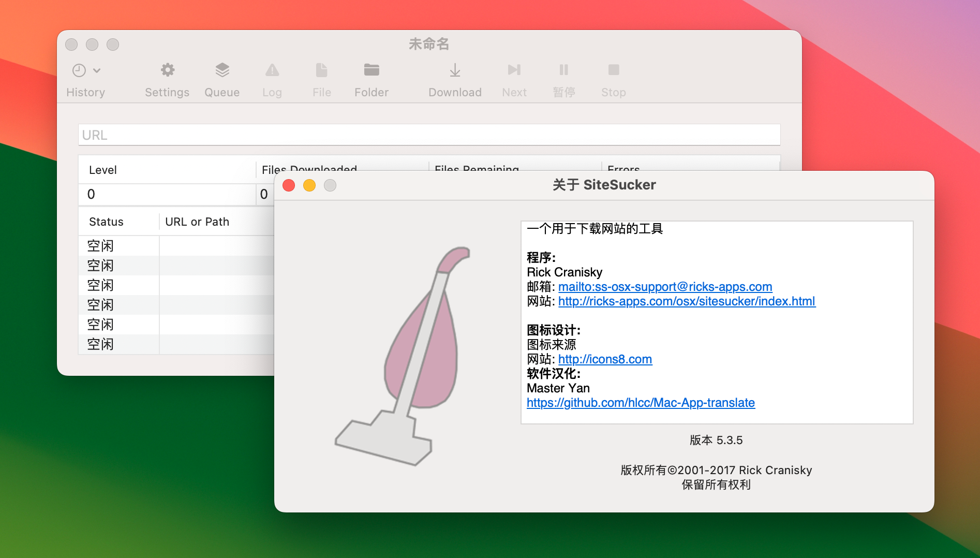Skip using the Next icon
The width and height of the screenshot is (980, 558).
(x=514, y=70)
